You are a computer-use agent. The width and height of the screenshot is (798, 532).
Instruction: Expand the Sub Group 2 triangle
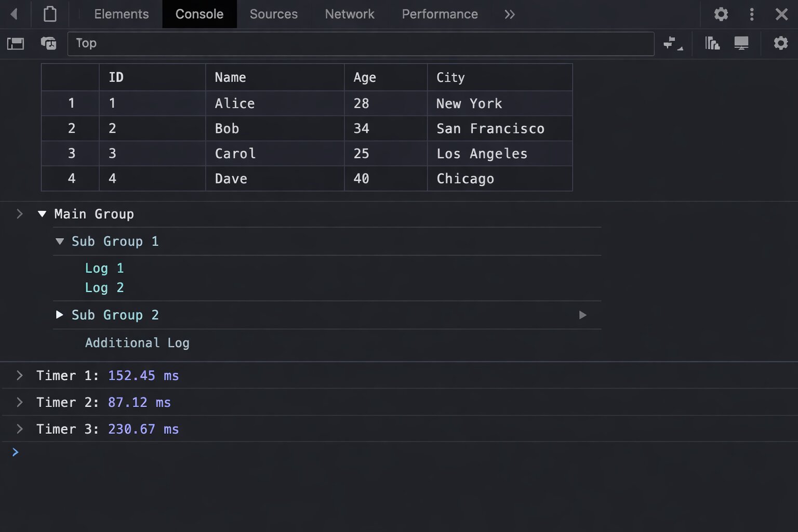click(x=60, y=315)
